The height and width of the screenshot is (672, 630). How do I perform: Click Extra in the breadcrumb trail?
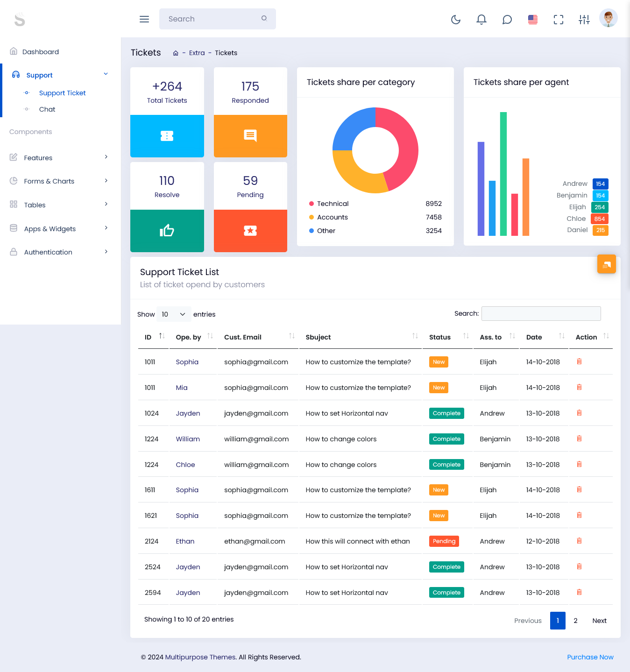click(197, 53)
